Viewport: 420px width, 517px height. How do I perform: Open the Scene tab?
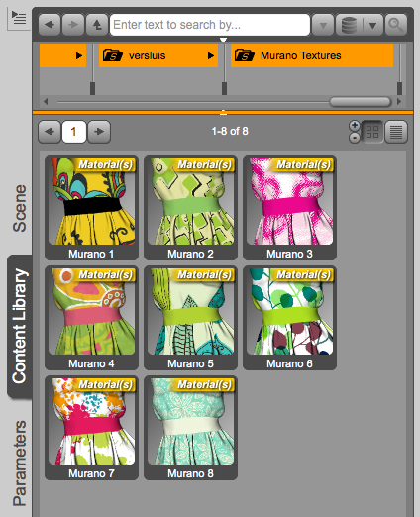click(19, 208)
